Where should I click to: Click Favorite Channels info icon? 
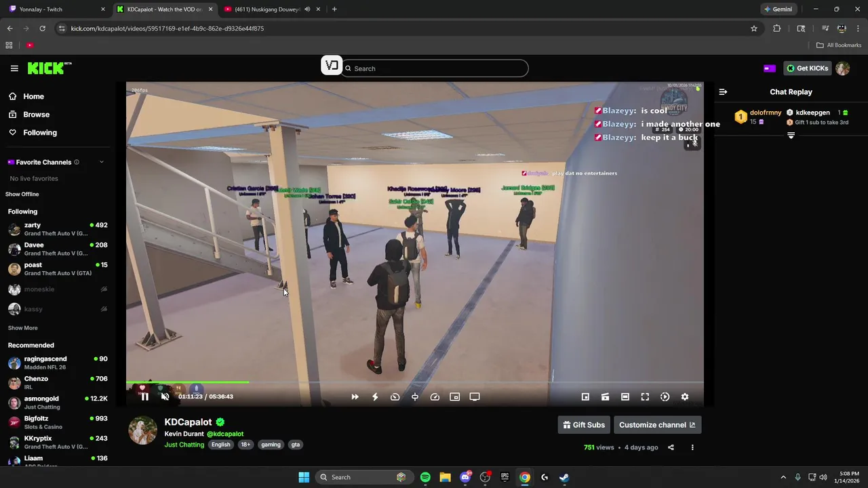(x=77, y=162)
